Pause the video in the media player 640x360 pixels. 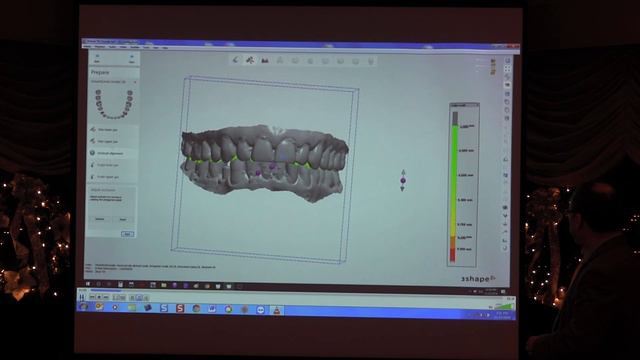tap(82, 297)
